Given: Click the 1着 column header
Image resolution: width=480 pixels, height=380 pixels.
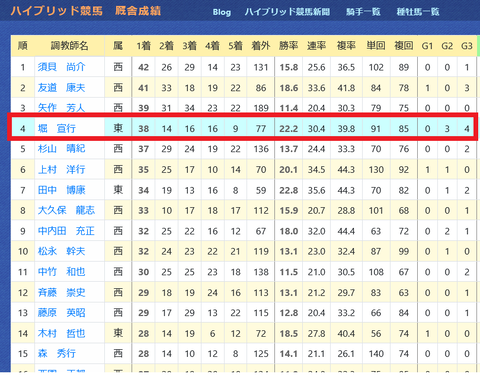Looking at the screenshot, I should (x=144, y=46).
